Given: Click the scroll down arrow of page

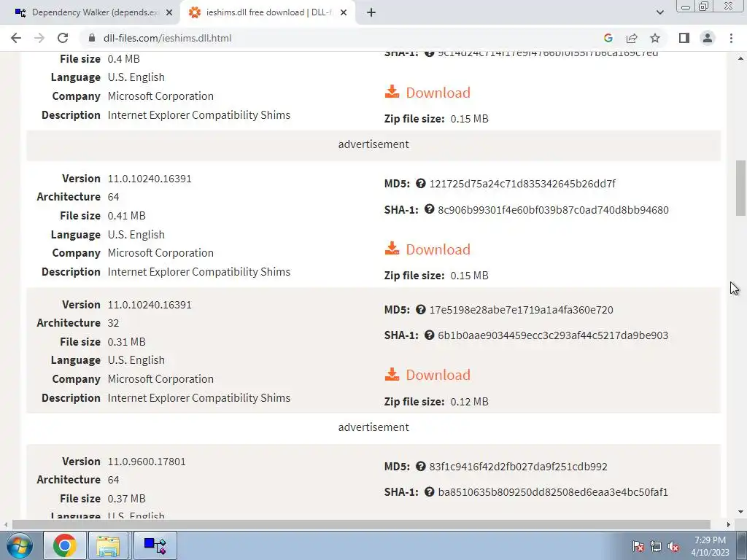Looking at the screenshot, I should pos(740,512).
